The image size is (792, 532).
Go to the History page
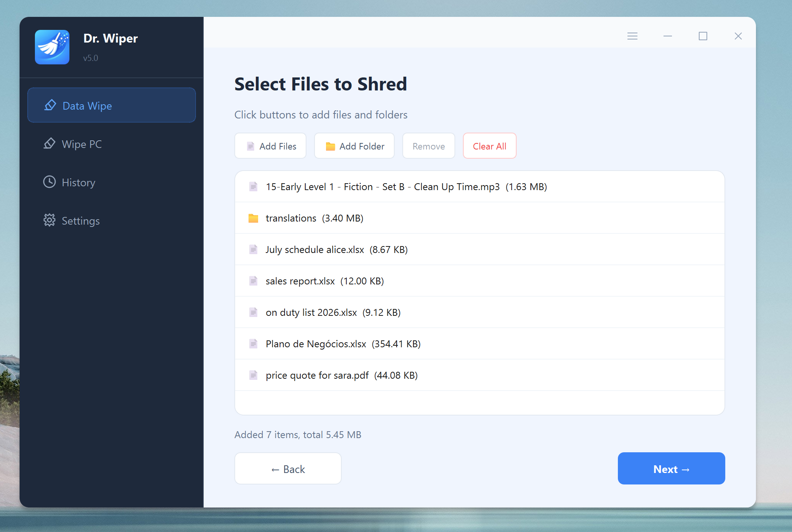pyautogui.click(x=112, y=182)
